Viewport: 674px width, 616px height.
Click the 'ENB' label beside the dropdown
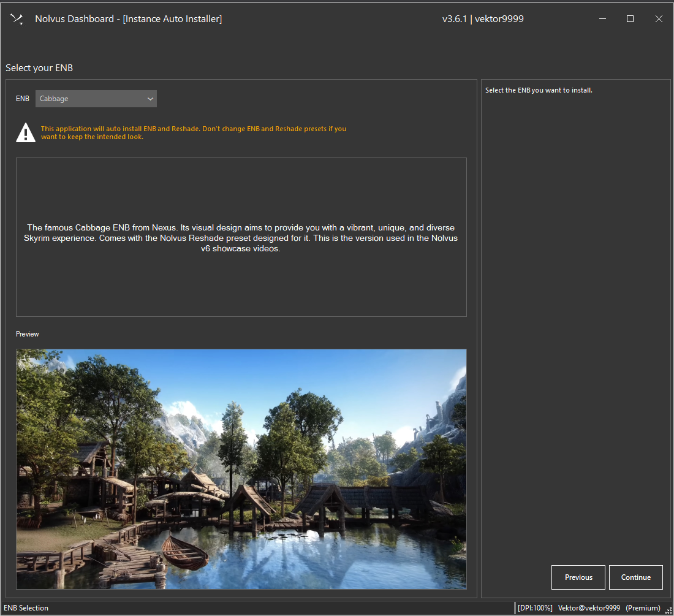(22, 99)
